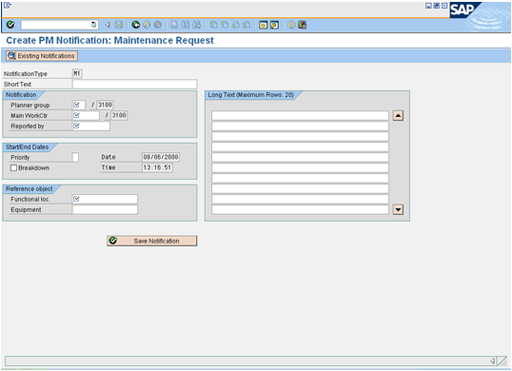
Task: Click the Existing Notifications button
Action: click(42, 56)
